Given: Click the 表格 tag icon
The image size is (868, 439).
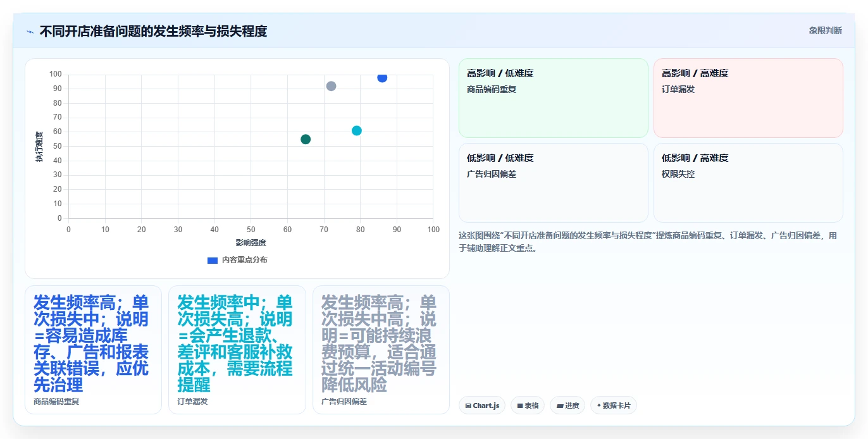Looking at the screenshot, I should tap(520, 405).
